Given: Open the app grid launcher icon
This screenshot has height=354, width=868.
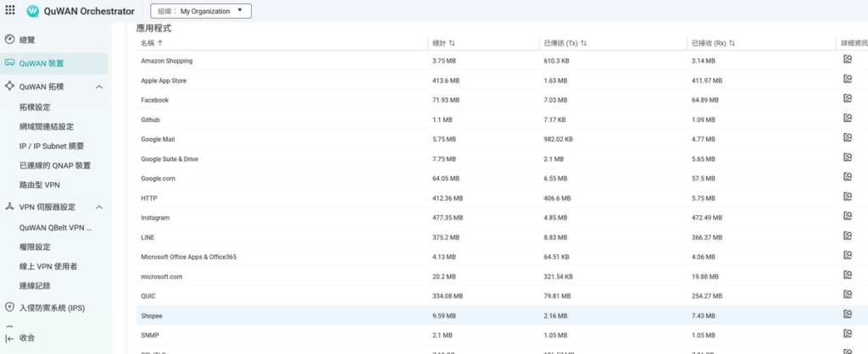Looking at the screenshot, I should coord(9,11).
